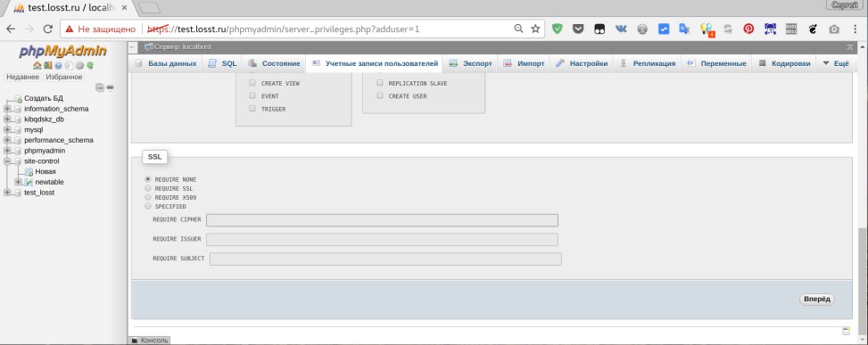The width and height of the screenshot is (868, 345).
Task: Click the link chain icon in navigation panel
Action: [110, 87]
